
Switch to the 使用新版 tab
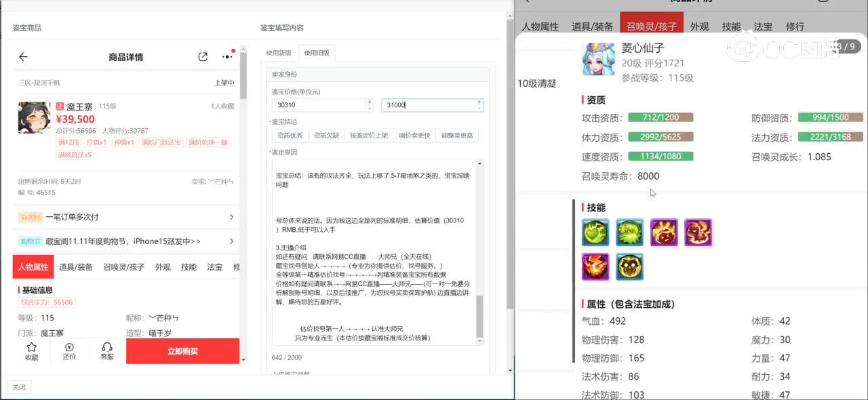279,53
